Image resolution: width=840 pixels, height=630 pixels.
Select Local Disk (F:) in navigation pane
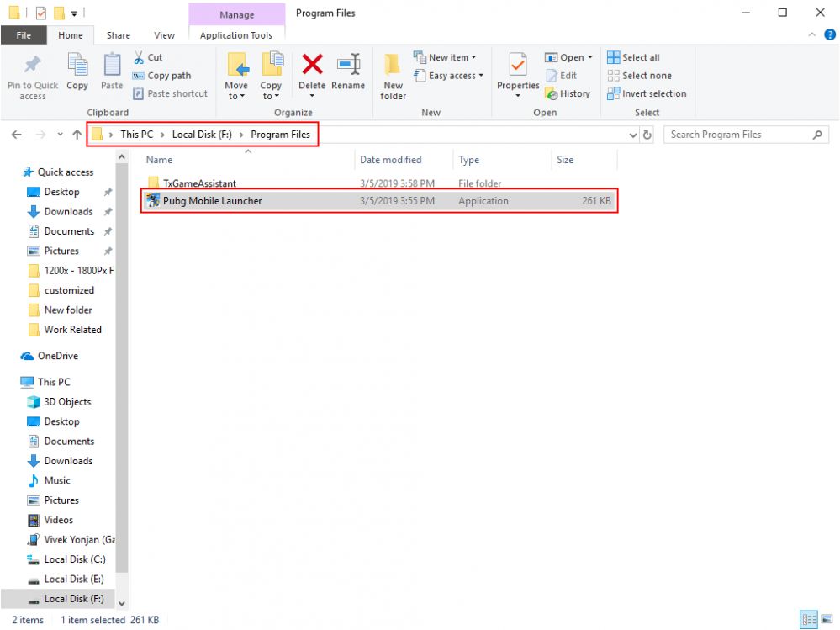point(58,599)
